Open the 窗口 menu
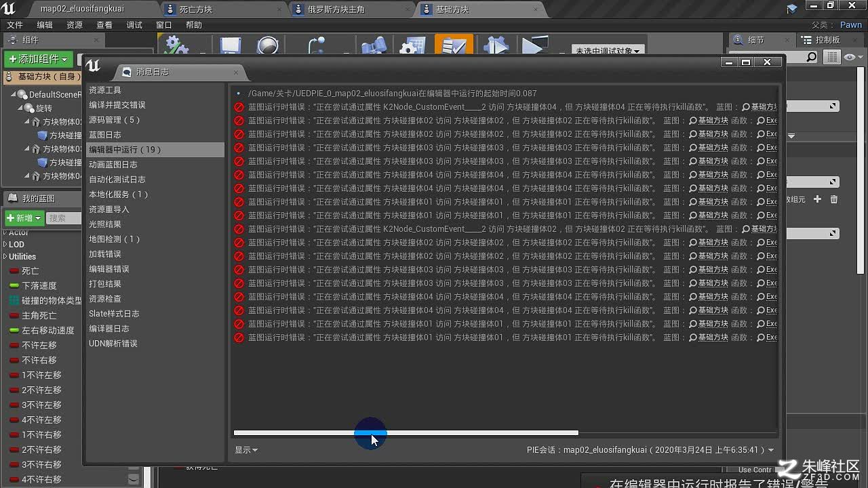The image size is (868, 488). (164, 25)
